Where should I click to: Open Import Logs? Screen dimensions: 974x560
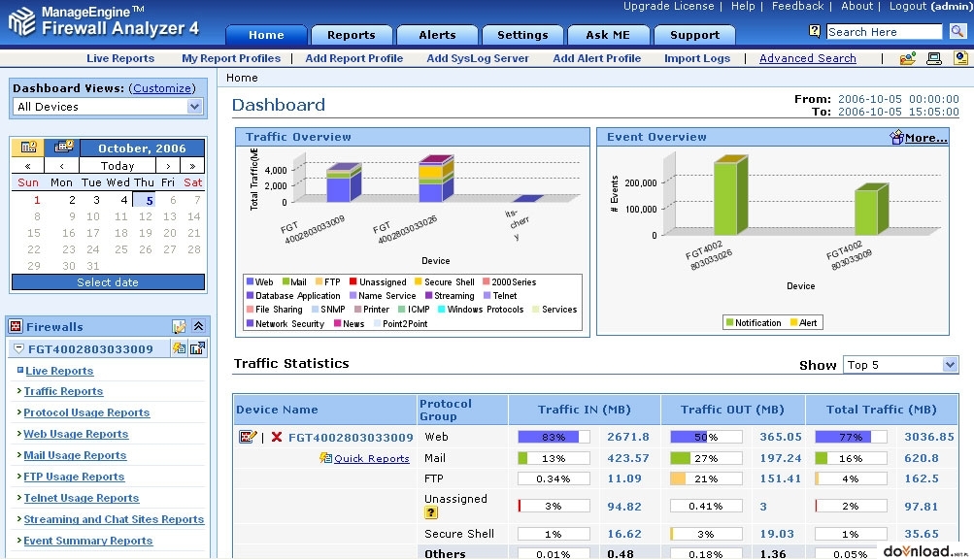[697, 58]
